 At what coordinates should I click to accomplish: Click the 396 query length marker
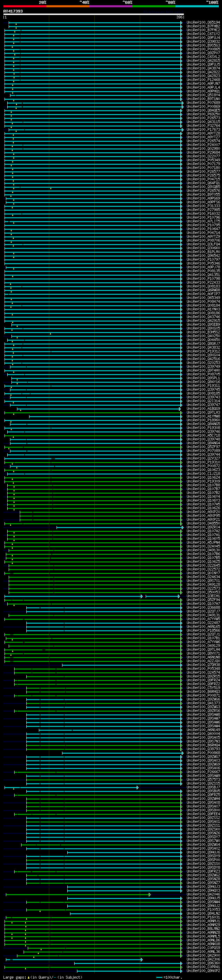[x=179, y=17]
